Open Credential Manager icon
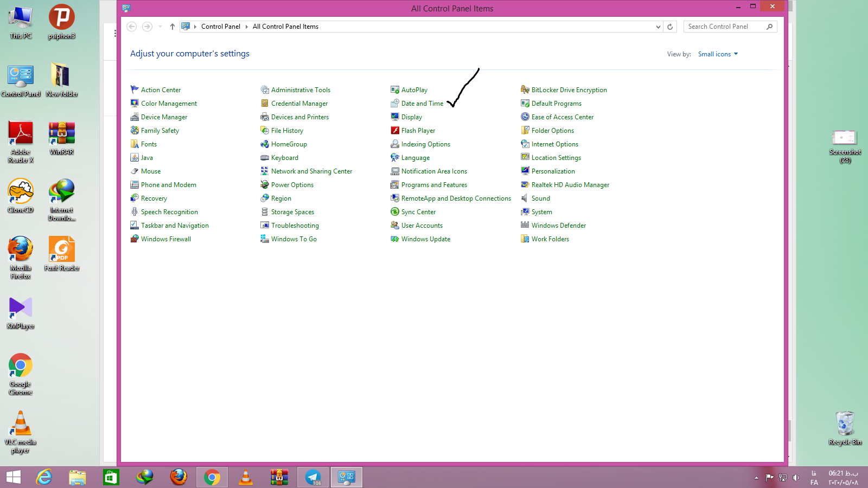The image size is (868, 488). [x=265, y=103]
